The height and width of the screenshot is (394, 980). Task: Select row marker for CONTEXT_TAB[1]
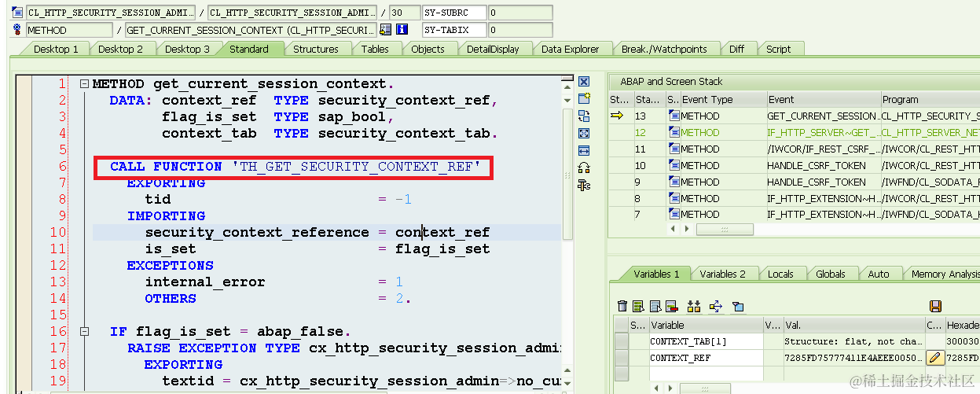[x=622, y=341]
